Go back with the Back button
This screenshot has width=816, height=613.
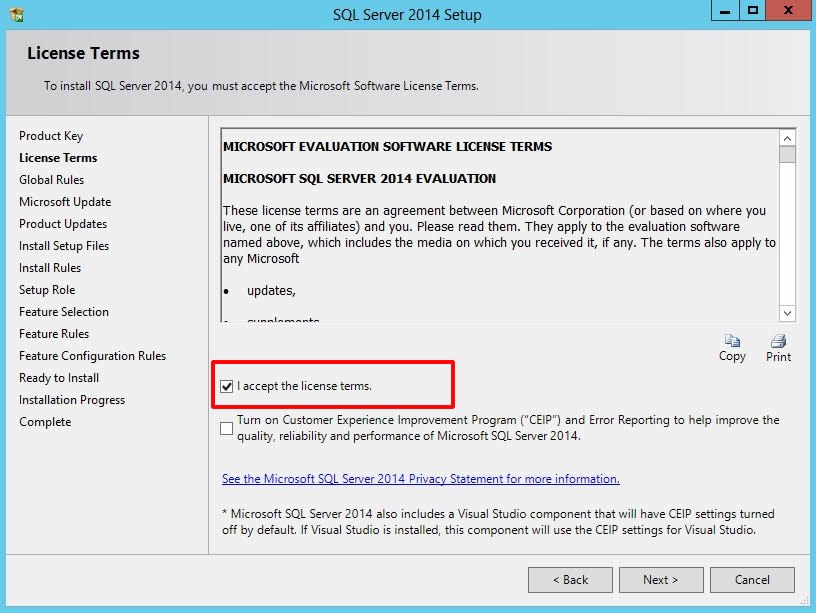point(572,580)
